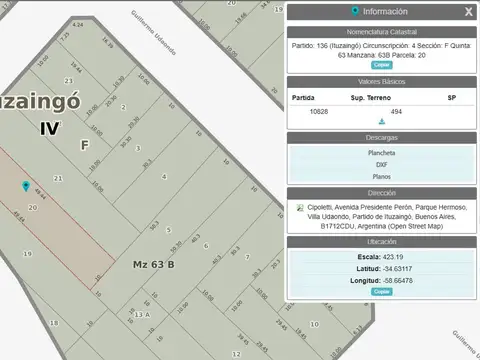This screenshot has height=360, width=480.
Task: Click the Sup. Terreno value 494
Action: [396, 112]
